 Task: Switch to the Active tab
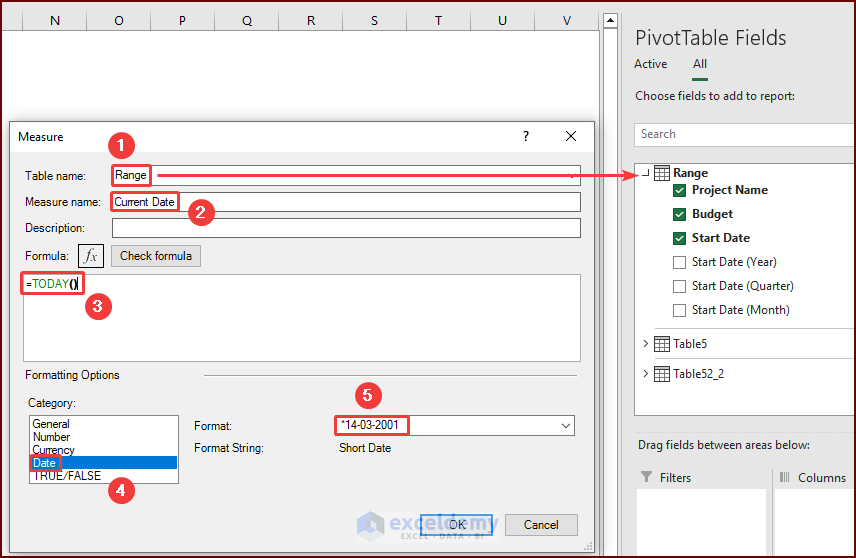pos(650,64)
